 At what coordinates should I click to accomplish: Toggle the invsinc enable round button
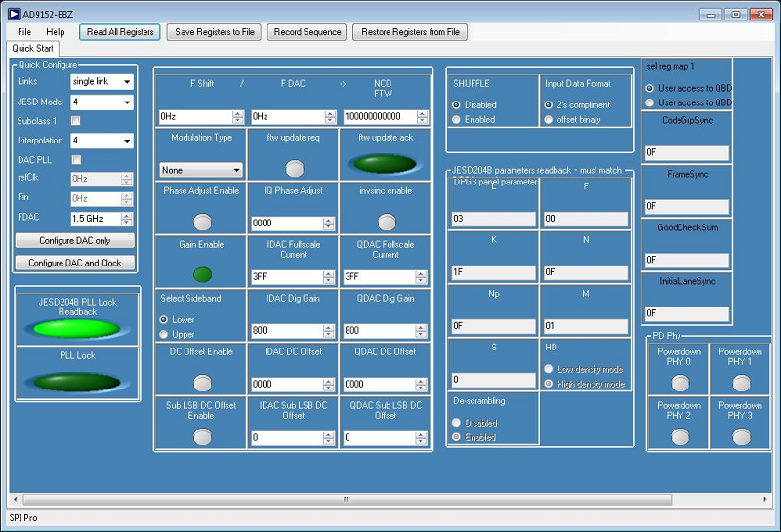(386, 221)
